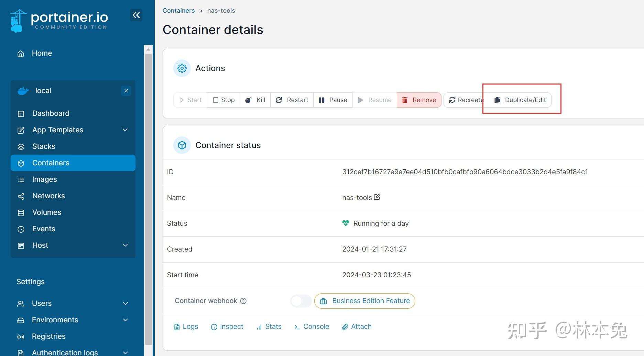Click the Duplicate/Edit button
This screenshot has height=356, width=644.
click(521, 100)
